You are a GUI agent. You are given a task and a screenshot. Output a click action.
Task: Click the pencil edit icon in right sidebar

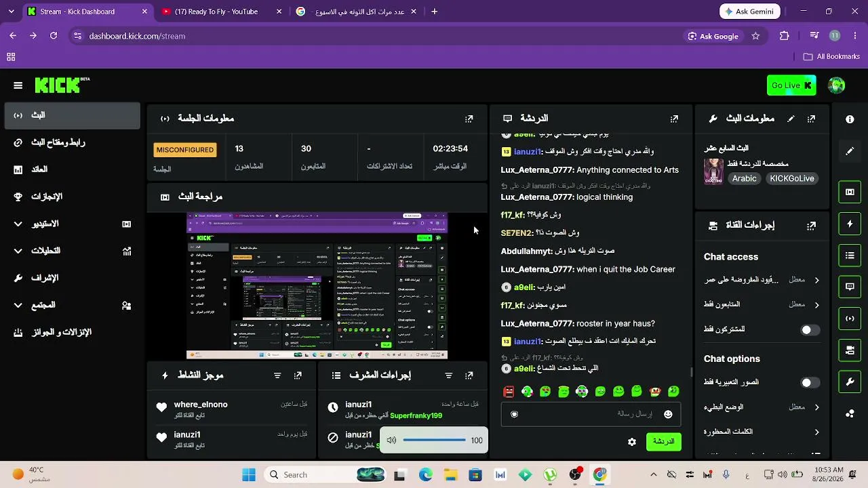[850, 151]
